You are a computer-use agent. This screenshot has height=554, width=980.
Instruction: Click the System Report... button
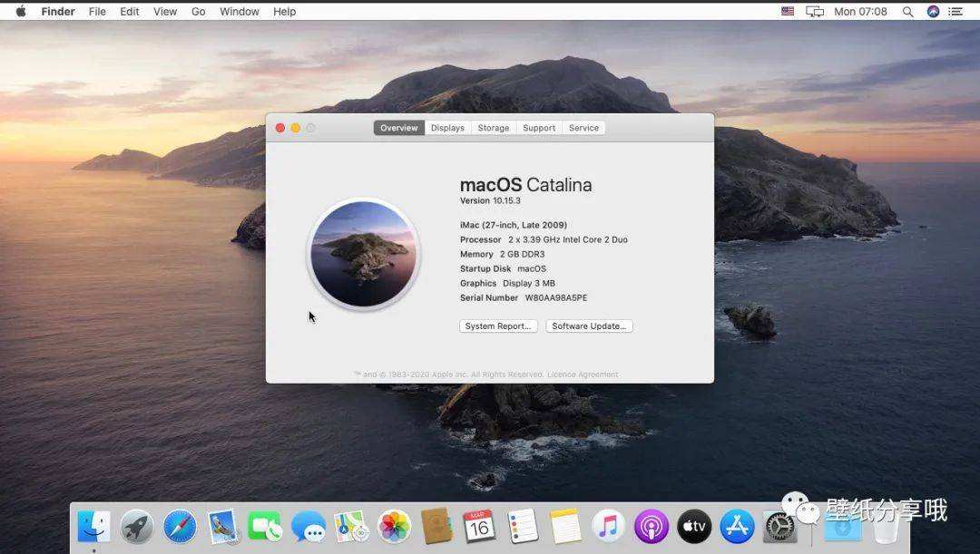tap(498, 326)
